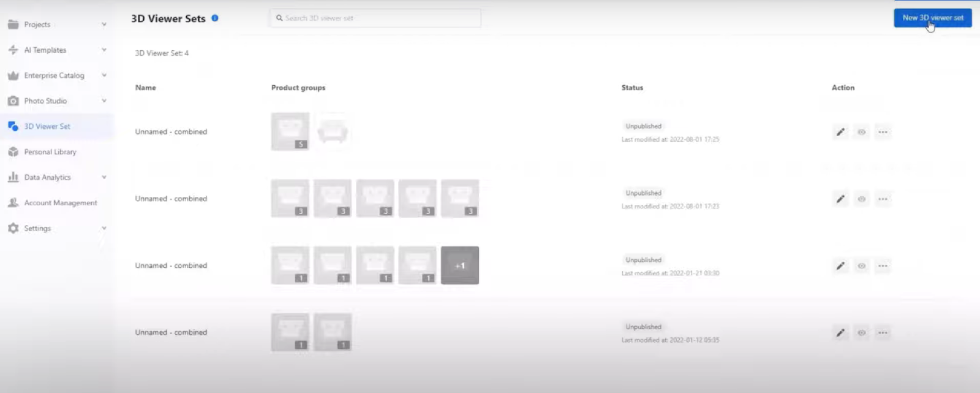Viewport: 980px width, 393px height.
Task: Click the Enterprise Catalog crown icon
Action: [x=13, y=75]
